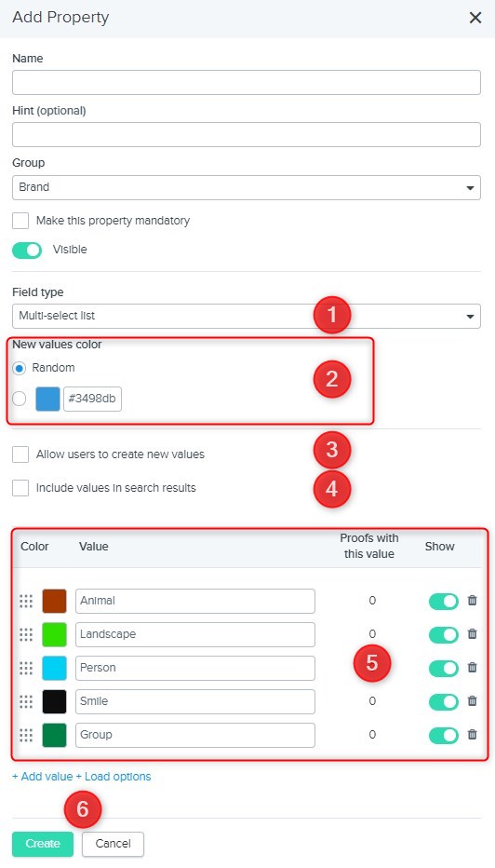Click the green Create button
495x868 pixels.
click(x=43, y=844)
